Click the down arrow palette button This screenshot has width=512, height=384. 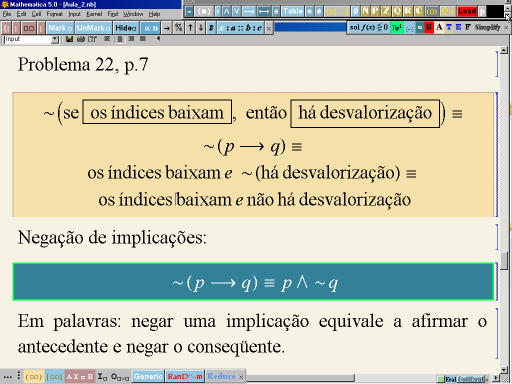(x=201, y=28)
